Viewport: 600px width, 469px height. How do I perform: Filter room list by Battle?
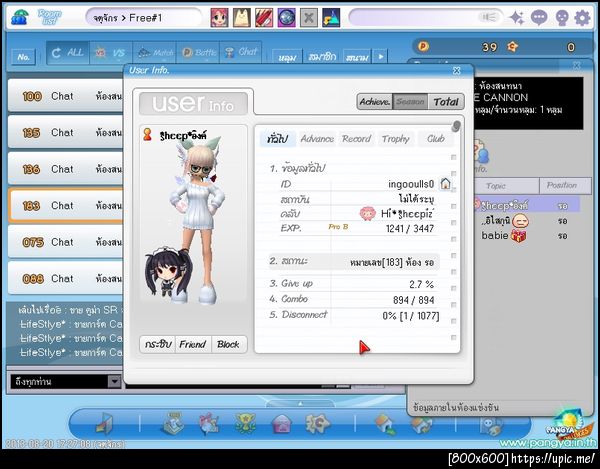(199, 53)
